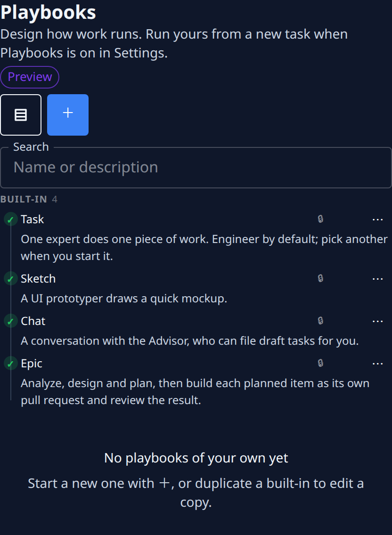The image size is (392, 535).
Task: Click the 'Start a new one with +' hint text
Action: point(196,493)
